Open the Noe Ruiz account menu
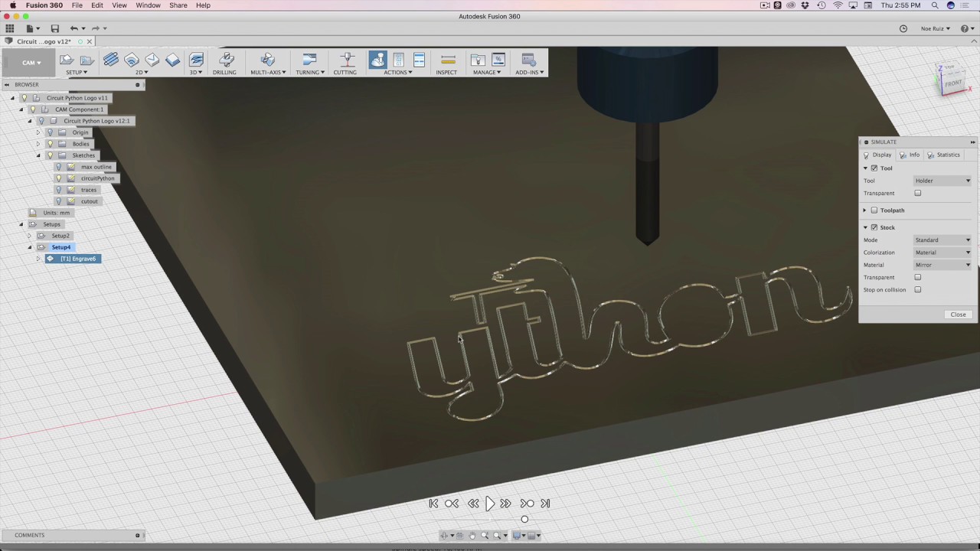The image size is (980, 551). (x=936, y=28)
